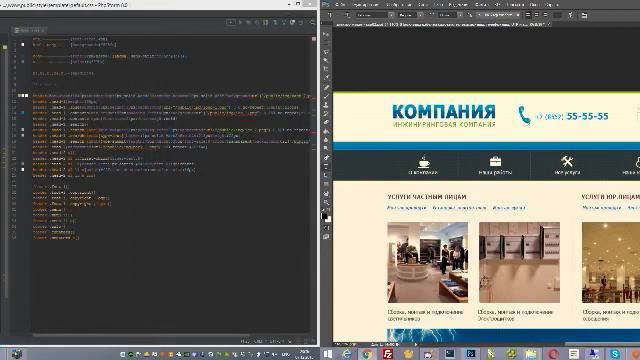
Task: Click the electrical panels thumbnail on canvas
Action: (x=519, y=262)
